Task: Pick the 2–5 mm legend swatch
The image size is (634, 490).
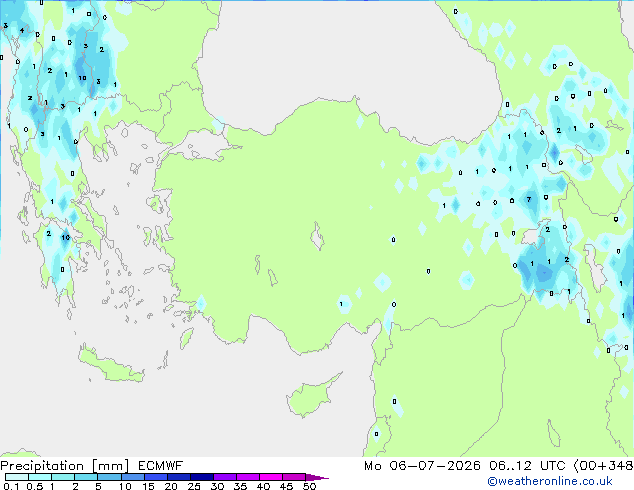Action: click(86, 477)
